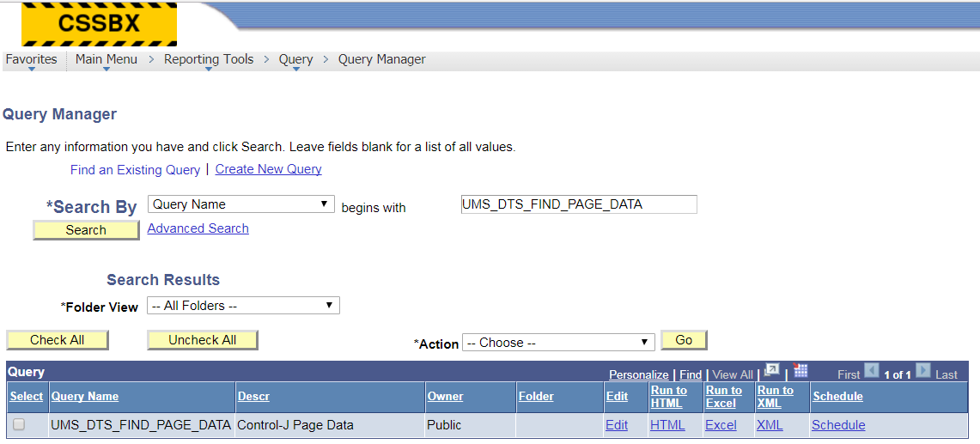Click Run to Excel column header
Image resolution: width=980 pixels, height=444 pixels.
[724, 397]
